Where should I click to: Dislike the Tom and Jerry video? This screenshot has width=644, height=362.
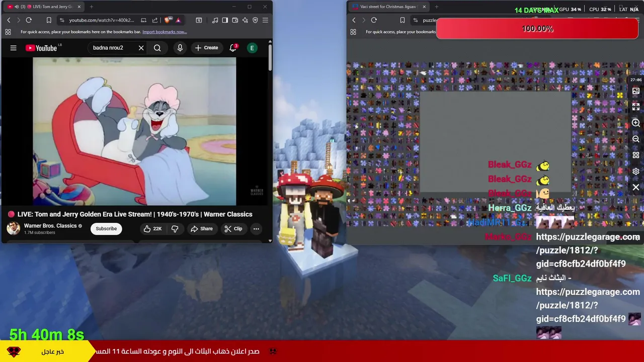[175, 229]
